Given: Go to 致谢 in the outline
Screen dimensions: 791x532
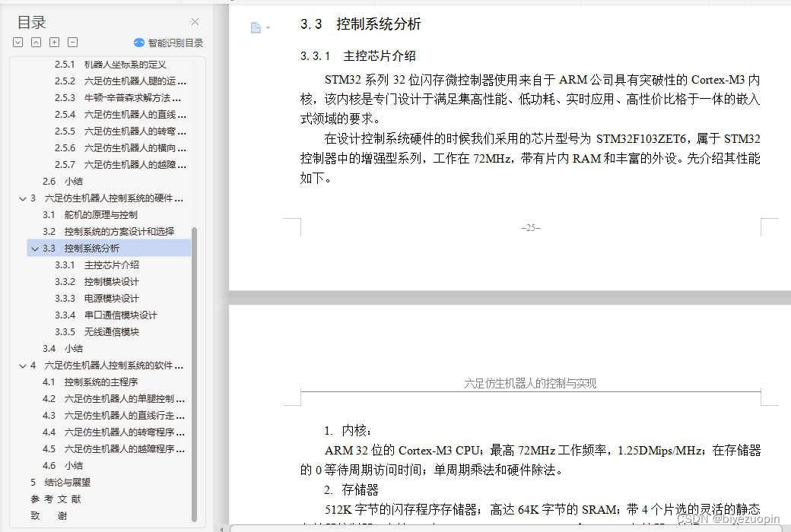Looking at the screenshot, I should (x=49, y=515).
